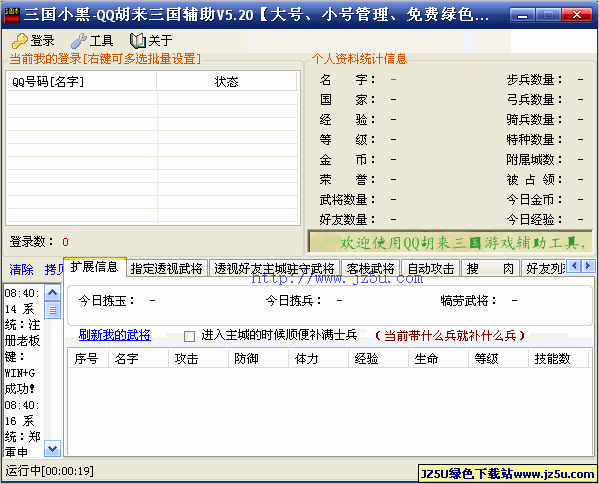Click the 名字 column header in general table
Image resolution: width=599 pixels, height=484 pixels.
coord(138,358)
